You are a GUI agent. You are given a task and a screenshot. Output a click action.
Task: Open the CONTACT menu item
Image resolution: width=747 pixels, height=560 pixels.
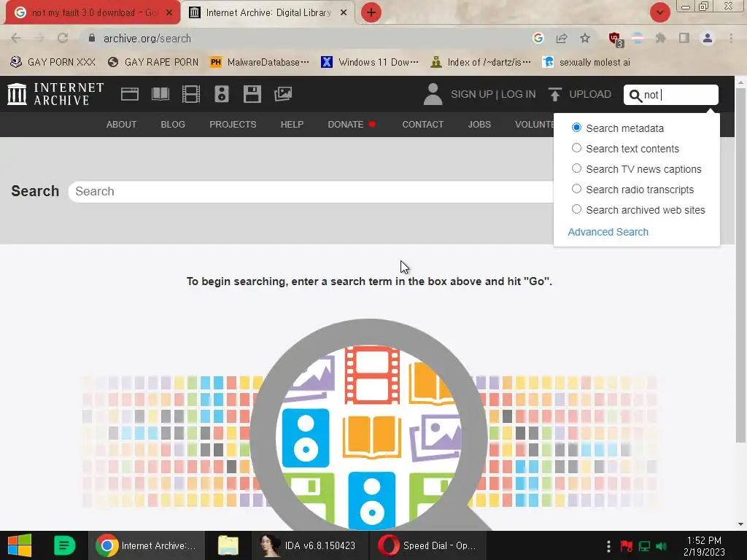422,124
